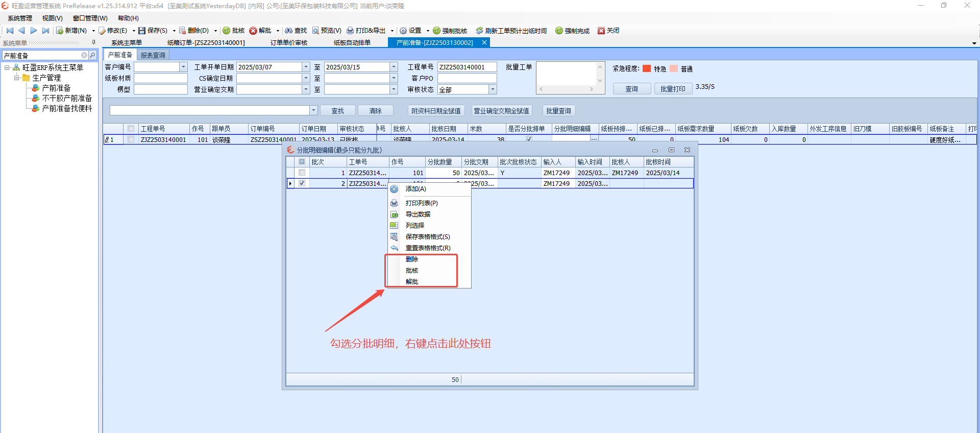Image resolution: width=980 pixels, height=433 pixels.
Task: Toggle select-all checkbox in 分批明细 grid header
Action: point(302,162)
